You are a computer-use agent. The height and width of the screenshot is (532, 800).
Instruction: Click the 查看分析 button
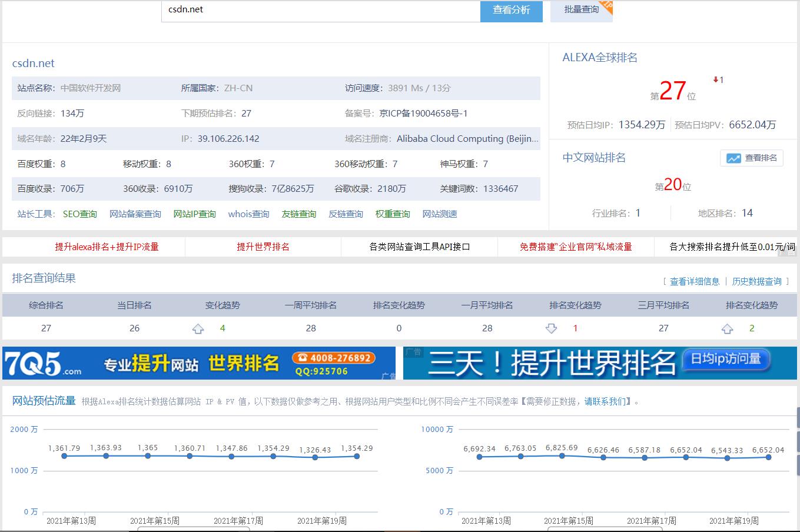point(512,11)
